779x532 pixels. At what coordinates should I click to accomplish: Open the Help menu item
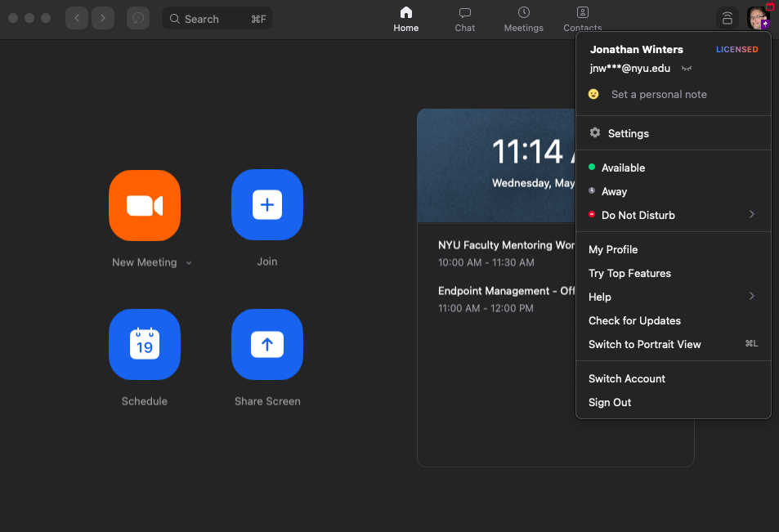[x=674, y=297]
